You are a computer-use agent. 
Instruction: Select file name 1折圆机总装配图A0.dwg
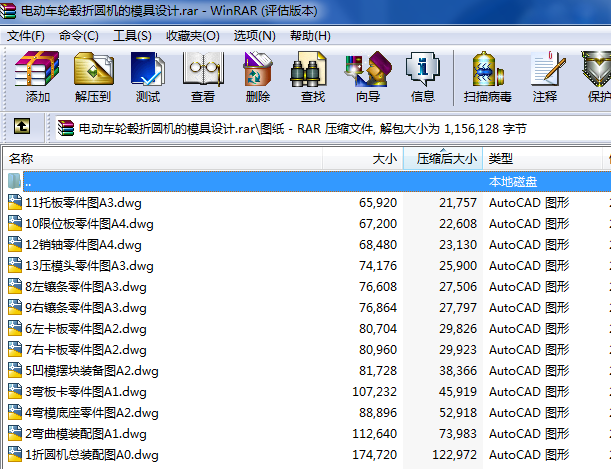coord(92,455)
